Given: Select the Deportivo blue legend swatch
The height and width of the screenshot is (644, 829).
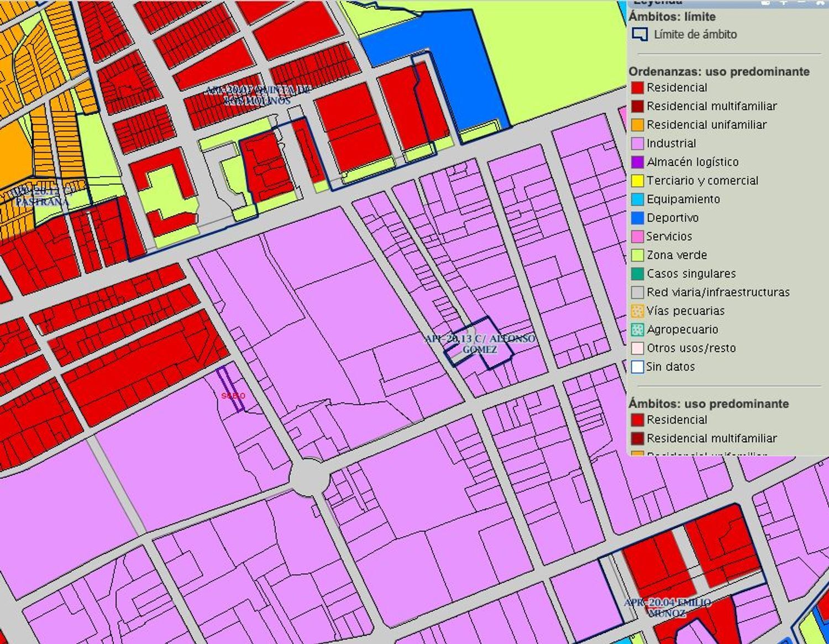Looking at the screenshot, I should pos(637,218).
